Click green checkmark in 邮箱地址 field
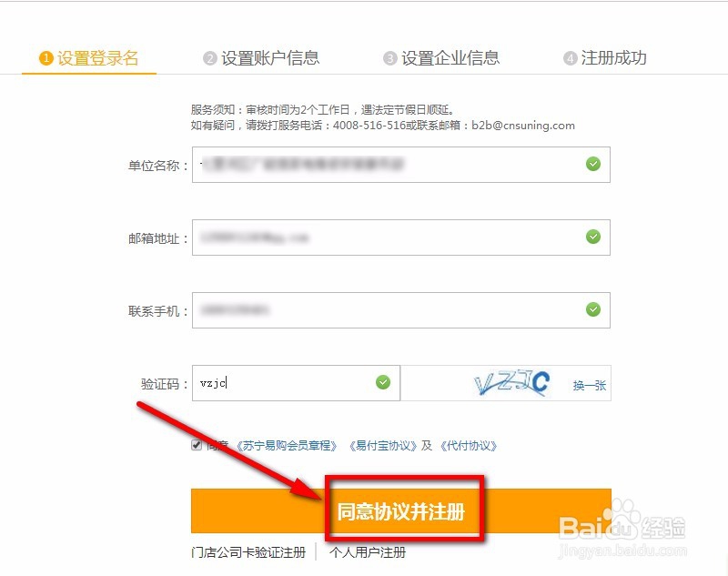 [593, 237]
